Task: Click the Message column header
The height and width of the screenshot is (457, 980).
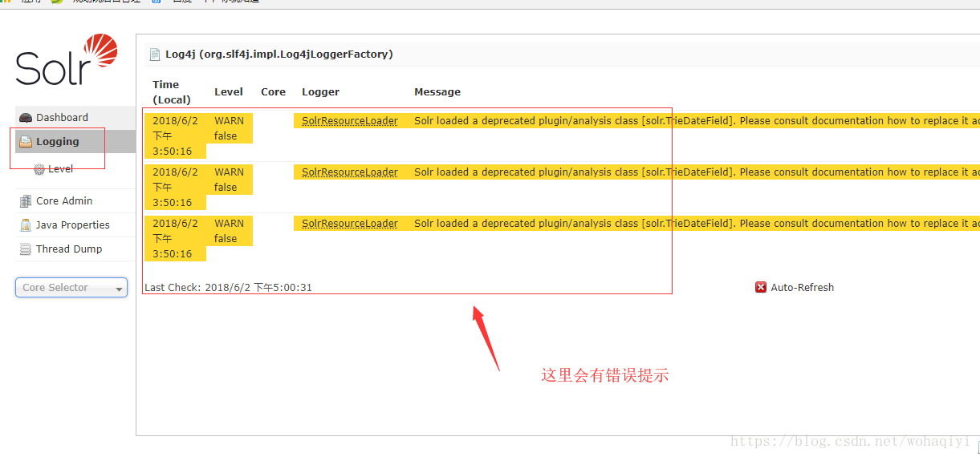Action: point(437,92)
